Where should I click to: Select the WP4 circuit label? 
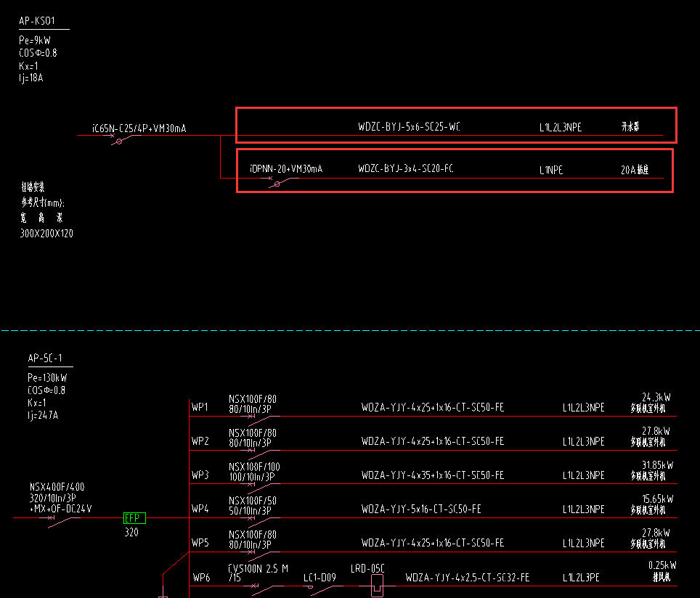(x=200, y=509)
